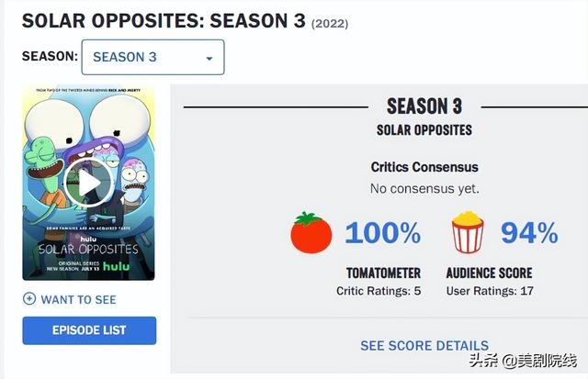Select the Solar Opposites poster thumbnail
This screenshot has width=588, height=379.
point(88,183)
